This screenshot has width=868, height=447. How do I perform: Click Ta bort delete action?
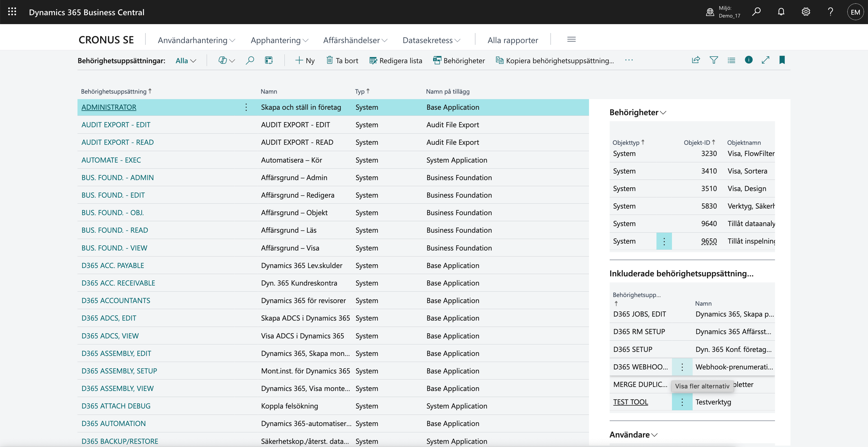click(x=342, y=60)
